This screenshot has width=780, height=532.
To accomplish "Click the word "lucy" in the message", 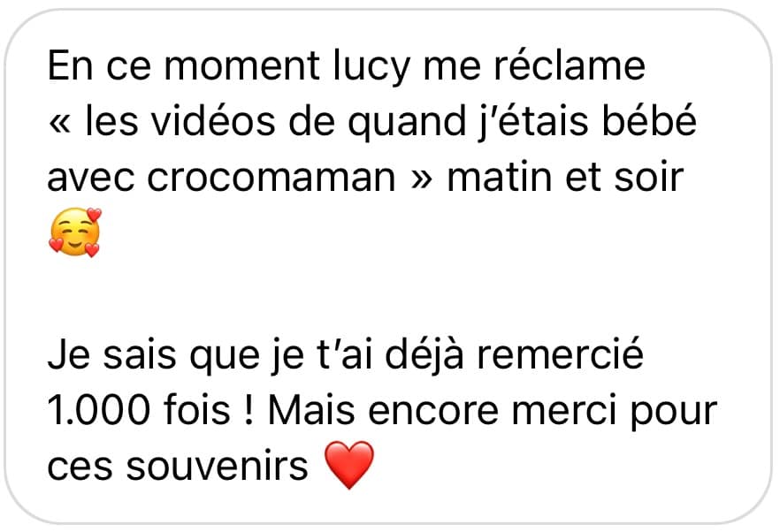I will tap(371, 68).
